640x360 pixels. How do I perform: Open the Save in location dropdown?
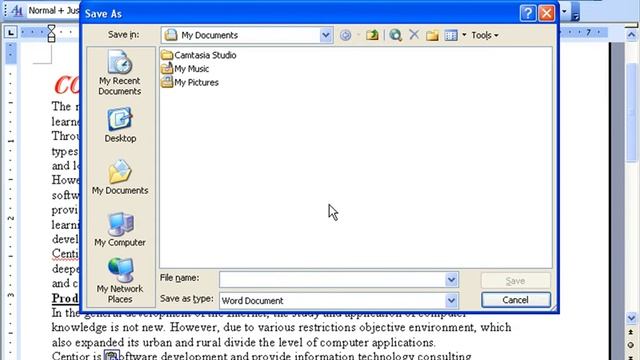[x=326, y=35]
